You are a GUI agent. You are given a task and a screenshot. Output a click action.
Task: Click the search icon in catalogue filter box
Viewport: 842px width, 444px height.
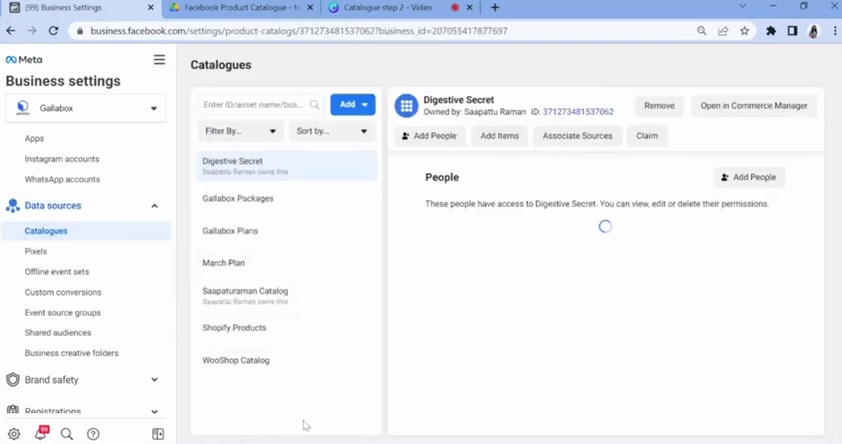315,105
